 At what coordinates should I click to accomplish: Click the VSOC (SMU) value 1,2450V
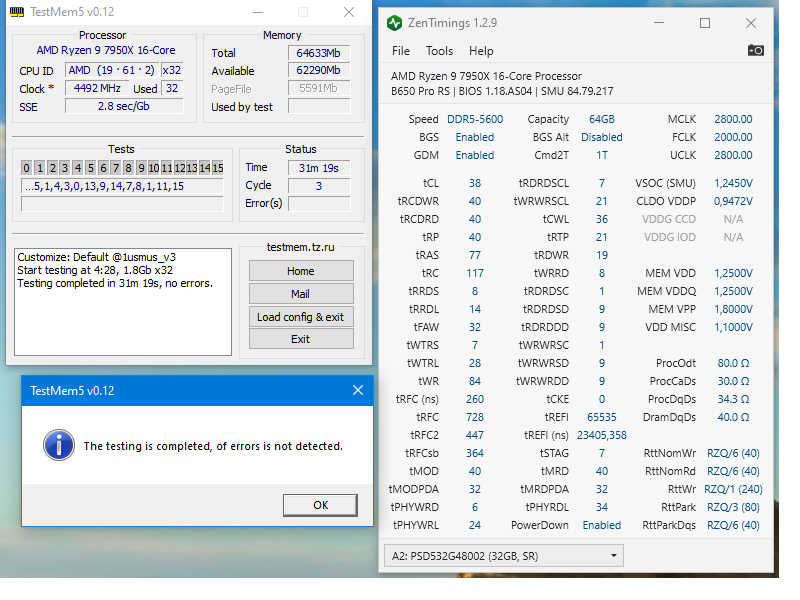click(733, 183)
